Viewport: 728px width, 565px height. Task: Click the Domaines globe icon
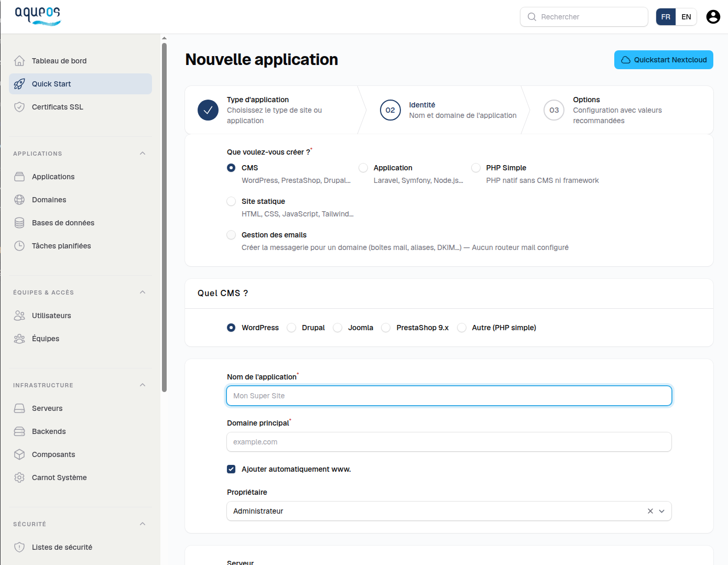(x=19, y=200)
